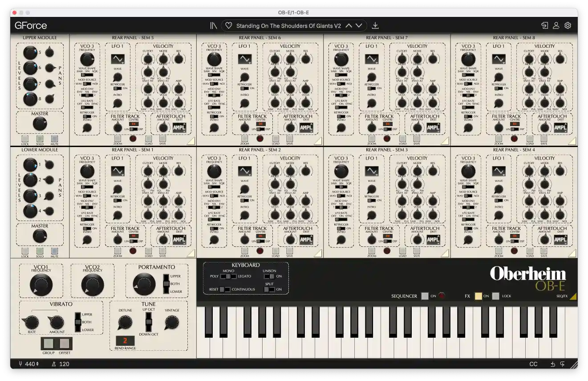The height and width of the screenshot is (381, 588).
Task: Save preset using the download arrow icon
Action: point(375,26)
